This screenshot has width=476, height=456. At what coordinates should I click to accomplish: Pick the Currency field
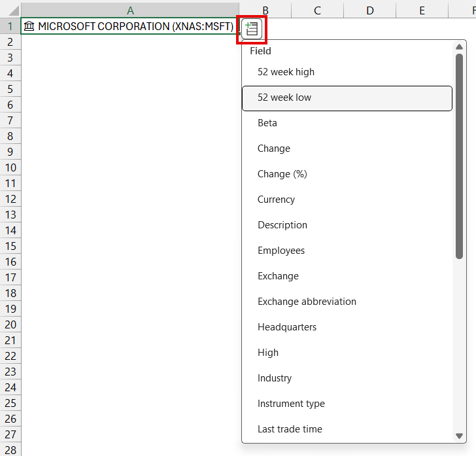pyautogui.click(x=347, y=200)
